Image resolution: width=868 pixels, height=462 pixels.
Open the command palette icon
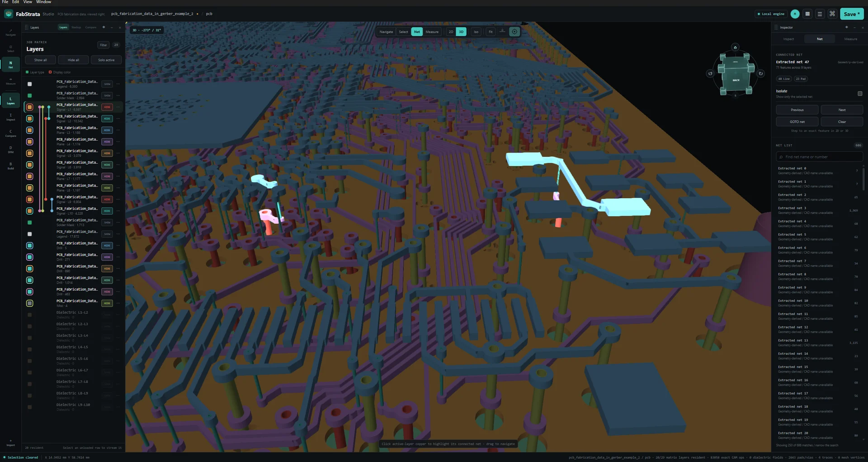832,14
